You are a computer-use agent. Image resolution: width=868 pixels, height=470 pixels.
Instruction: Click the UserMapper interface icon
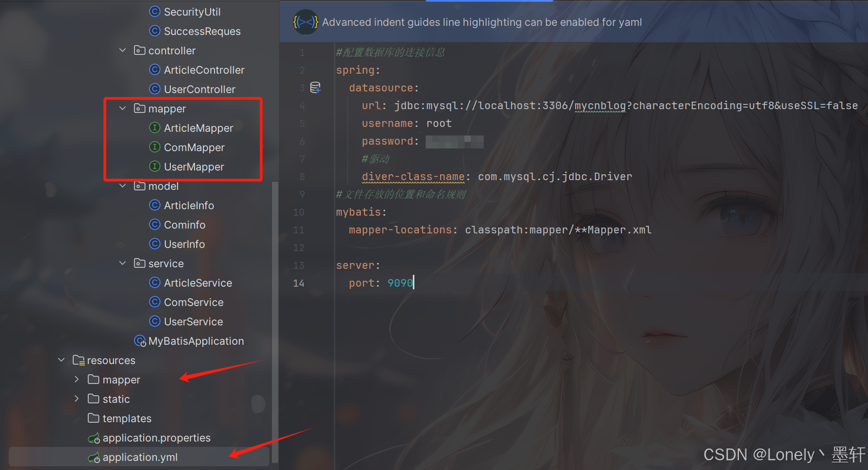click(x=155, y=166)
